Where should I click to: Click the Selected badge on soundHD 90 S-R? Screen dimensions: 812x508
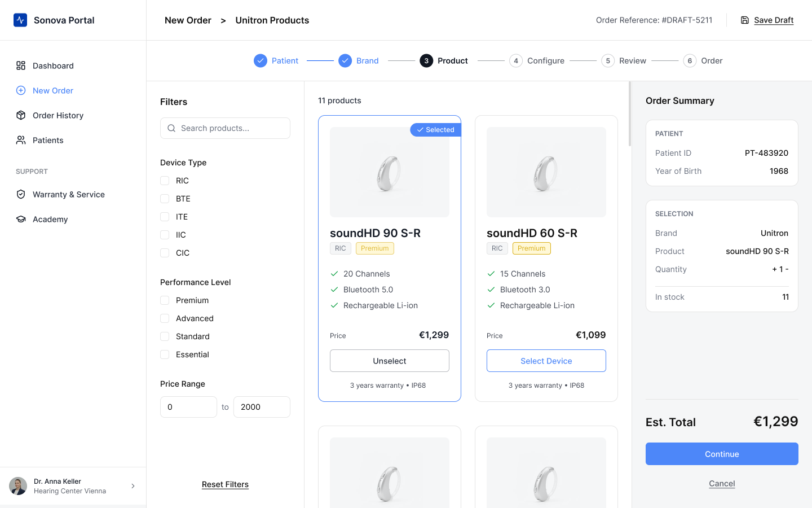pyautogui.click(x=435, y=130)
